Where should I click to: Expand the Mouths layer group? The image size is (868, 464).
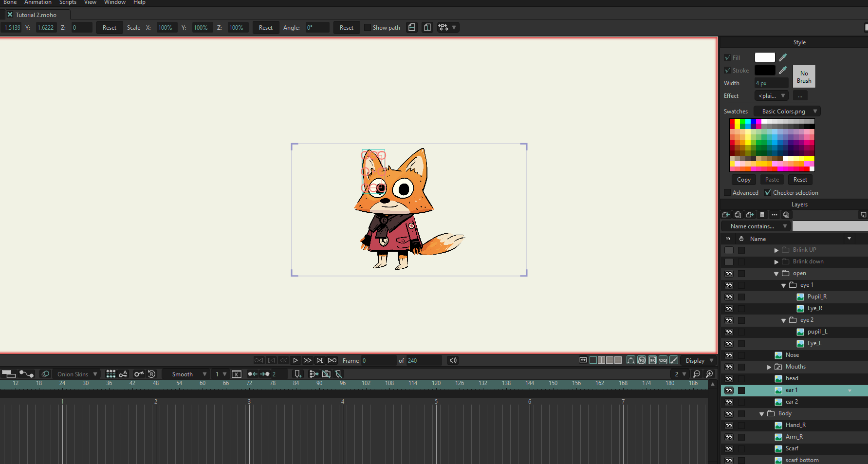pos(769,367)
